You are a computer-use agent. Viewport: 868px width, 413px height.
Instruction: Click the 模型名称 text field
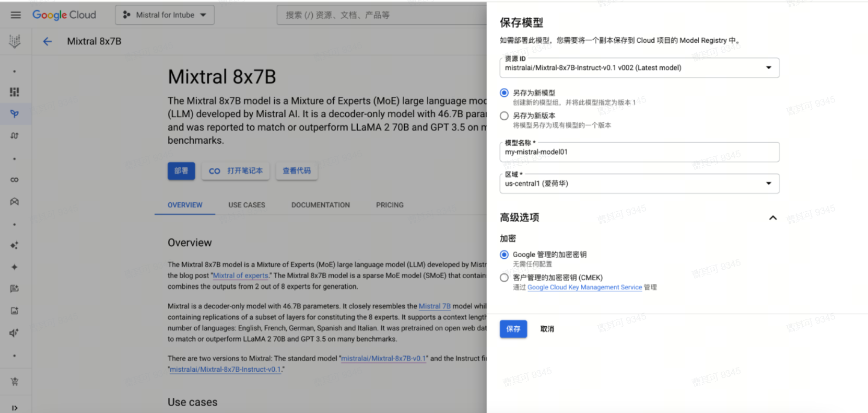pos(639,152)
